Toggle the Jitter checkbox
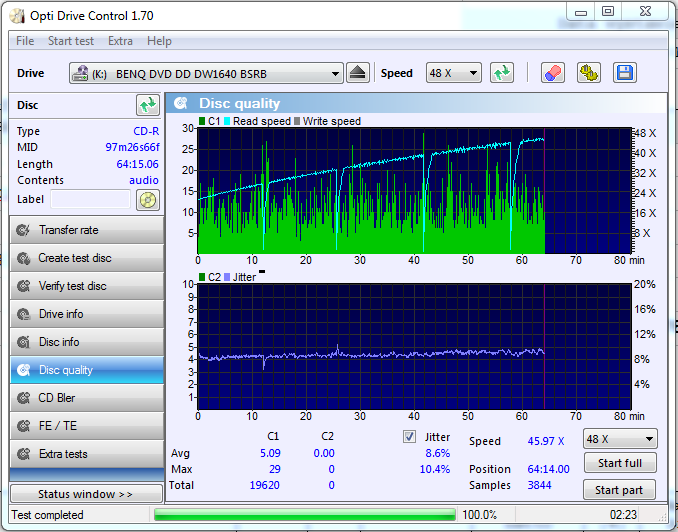This screenshot has width=678, height=532. [x=409, y=437]
